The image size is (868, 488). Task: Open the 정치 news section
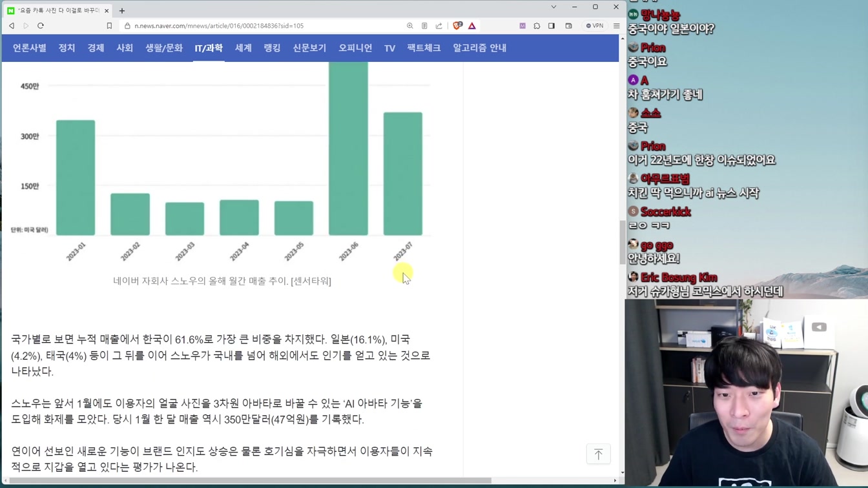pos(67,48)
